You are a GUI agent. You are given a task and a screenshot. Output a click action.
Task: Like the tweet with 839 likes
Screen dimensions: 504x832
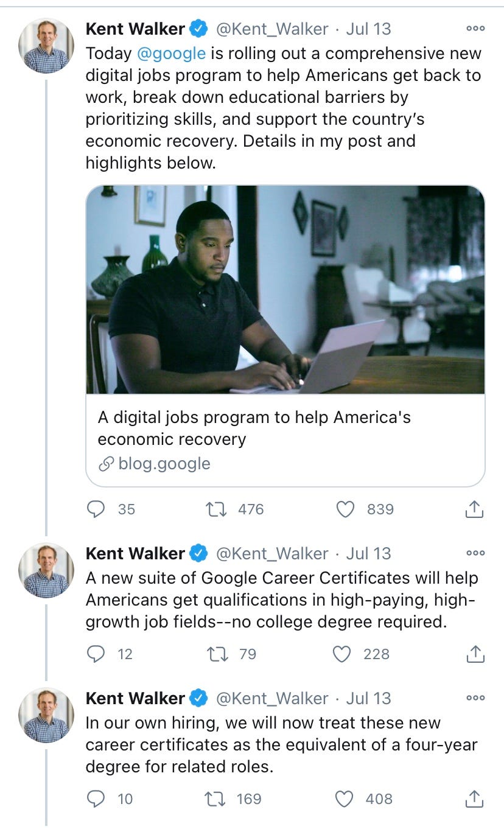coord(346,509)
